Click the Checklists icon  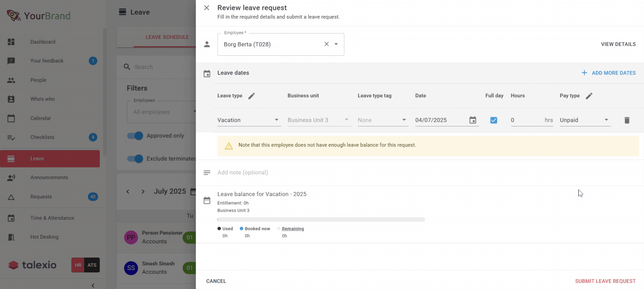pos(11,137)
